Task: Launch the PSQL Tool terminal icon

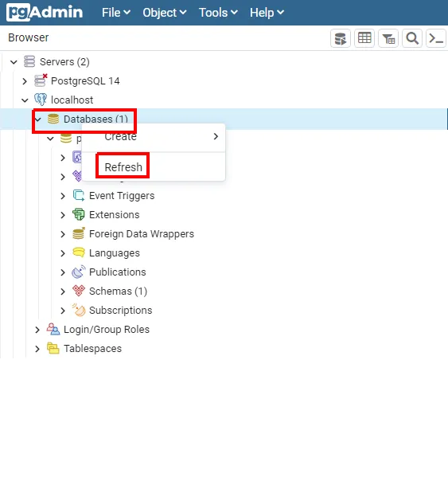Action: tap(436, 38)
